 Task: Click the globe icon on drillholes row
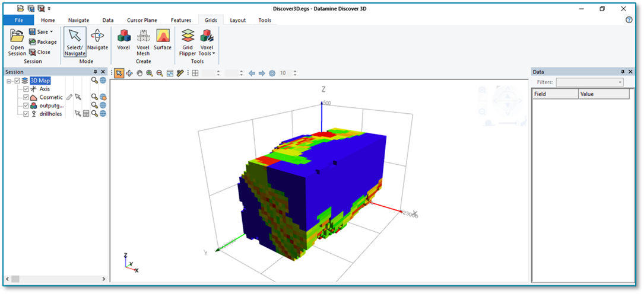[x=103, y=114]
